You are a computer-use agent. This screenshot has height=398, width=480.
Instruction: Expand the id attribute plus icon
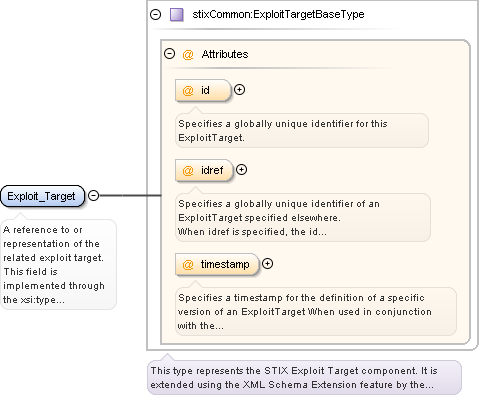[x=239, y=89]
